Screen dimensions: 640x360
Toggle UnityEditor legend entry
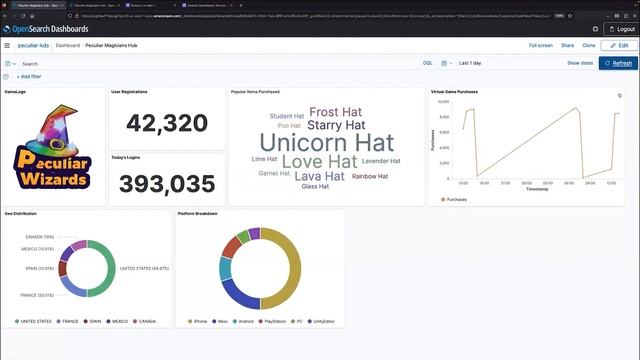[x=321, y=322]
